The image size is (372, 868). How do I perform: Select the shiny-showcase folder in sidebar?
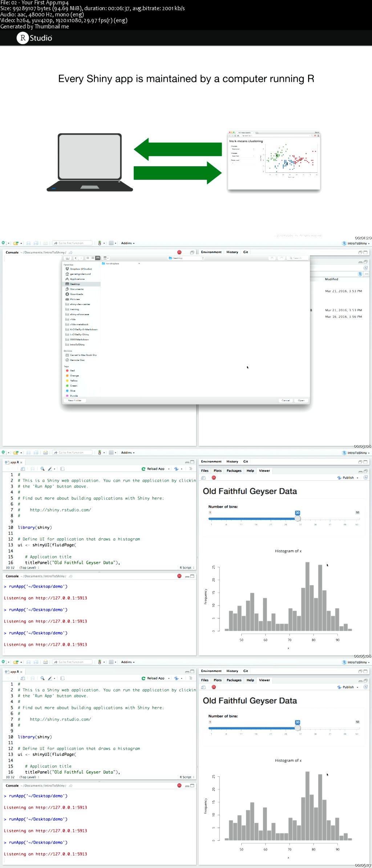[x=79, y=314]
